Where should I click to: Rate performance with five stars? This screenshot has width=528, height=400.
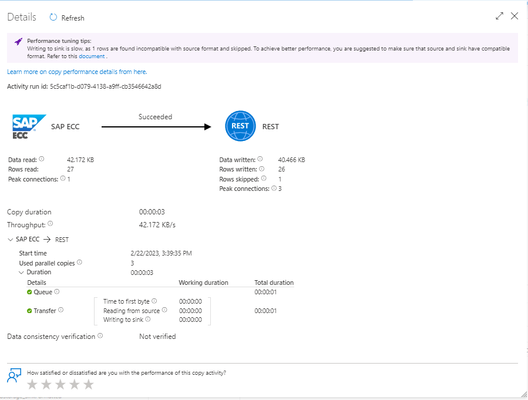[88, 384]
